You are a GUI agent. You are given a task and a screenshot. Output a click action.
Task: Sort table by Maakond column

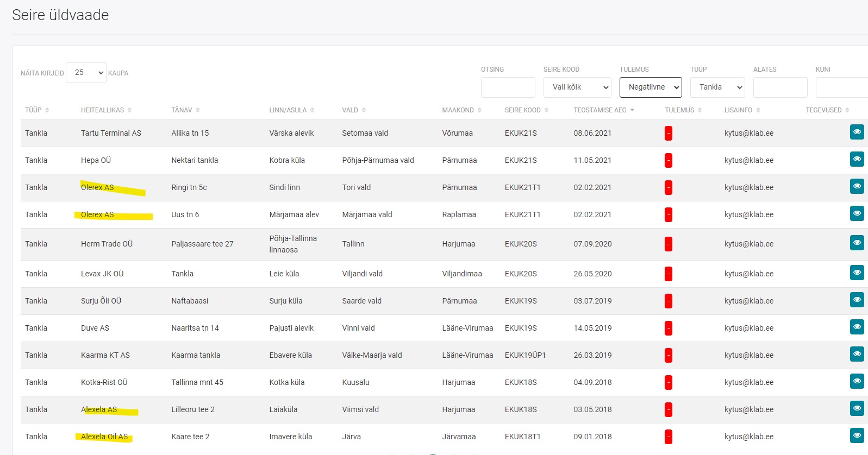(x=461, y=110)
